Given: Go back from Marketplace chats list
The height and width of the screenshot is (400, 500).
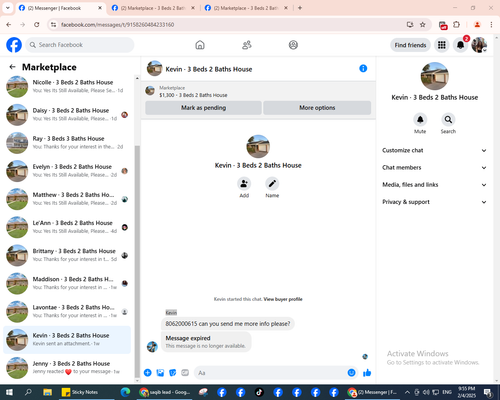Looking at the screenshot, I should (12, 67).
